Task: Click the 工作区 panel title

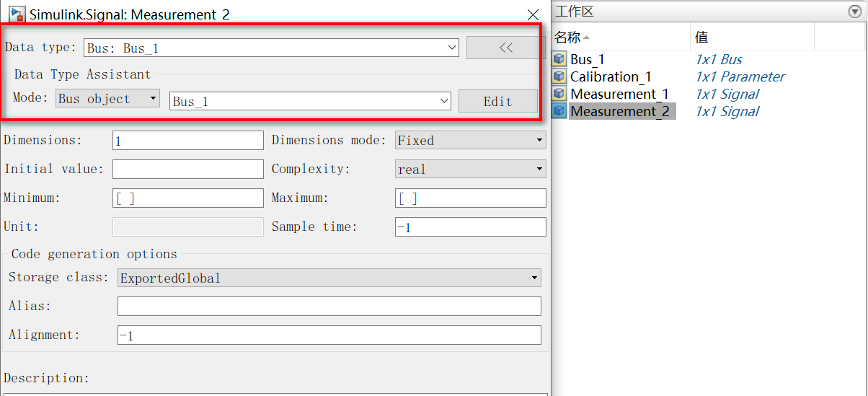Action: click(574, 12)
